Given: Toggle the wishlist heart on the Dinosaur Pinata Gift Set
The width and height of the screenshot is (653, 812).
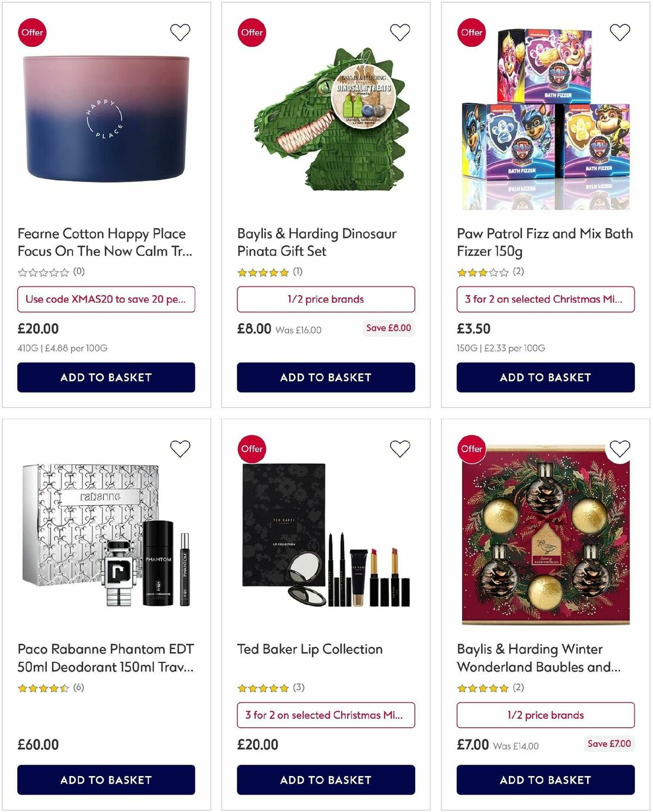Looking at the screenshot, I should pos(399,33).
